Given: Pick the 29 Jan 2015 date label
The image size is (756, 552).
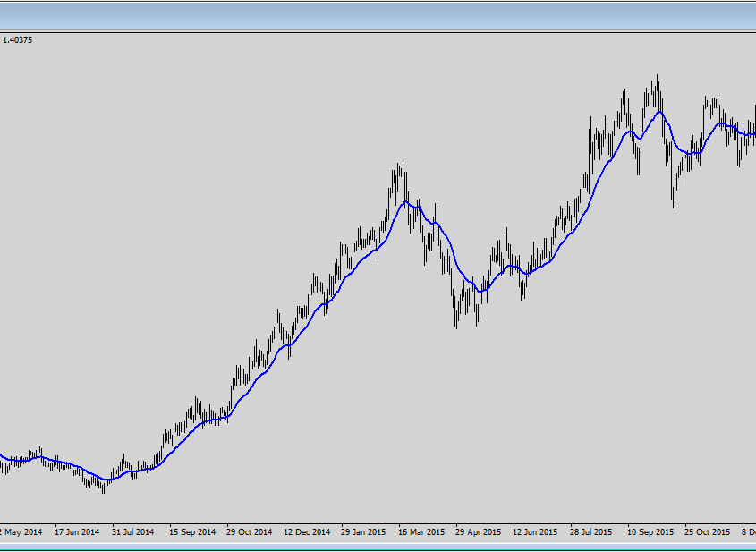Looking at the screenshot, I should [364, 532].
